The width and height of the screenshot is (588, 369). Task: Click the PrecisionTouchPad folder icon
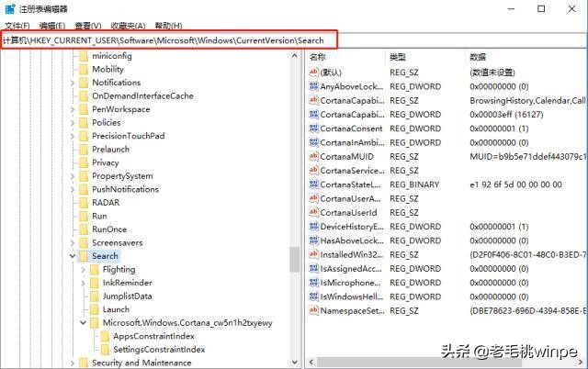[x=84, y=136]
